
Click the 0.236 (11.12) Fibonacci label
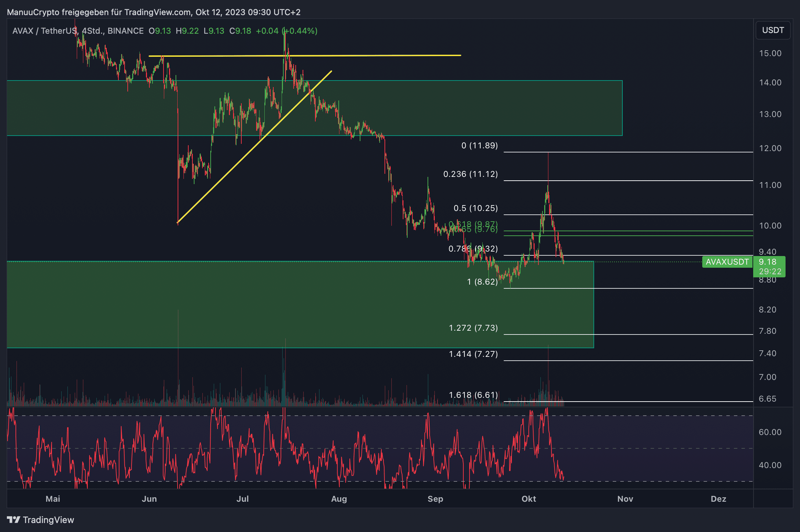pyautogui.click(x=471, y=174)
